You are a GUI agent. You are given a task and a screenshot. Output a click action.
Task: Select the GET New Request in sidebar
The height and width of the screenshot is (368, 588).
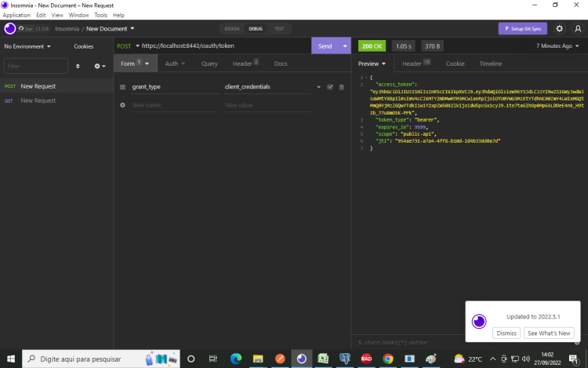[56, 100]
